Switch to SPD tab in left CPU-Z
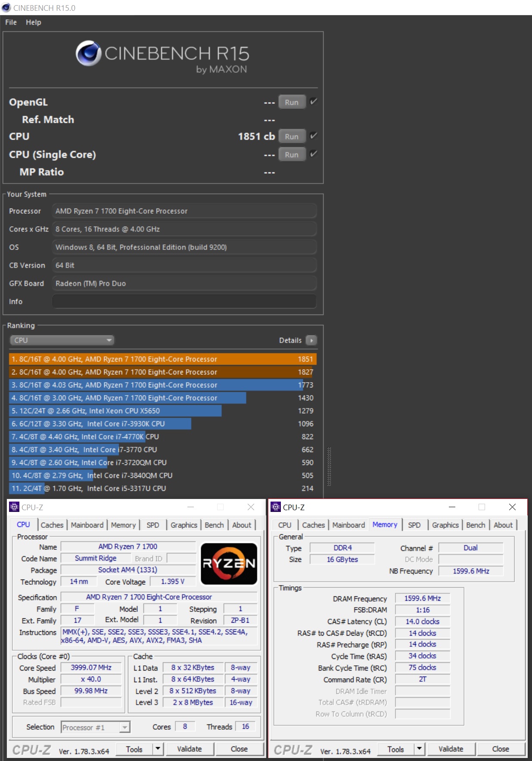Image resolution: width=532 pixels, height=761 pixels. click(x=153, y=525)
